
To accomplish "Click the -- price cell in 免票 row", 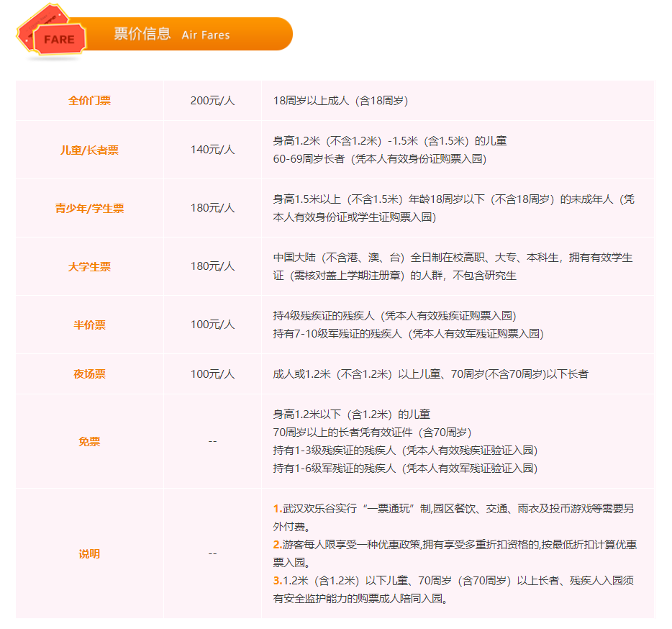I will click(x=212, y=441).
